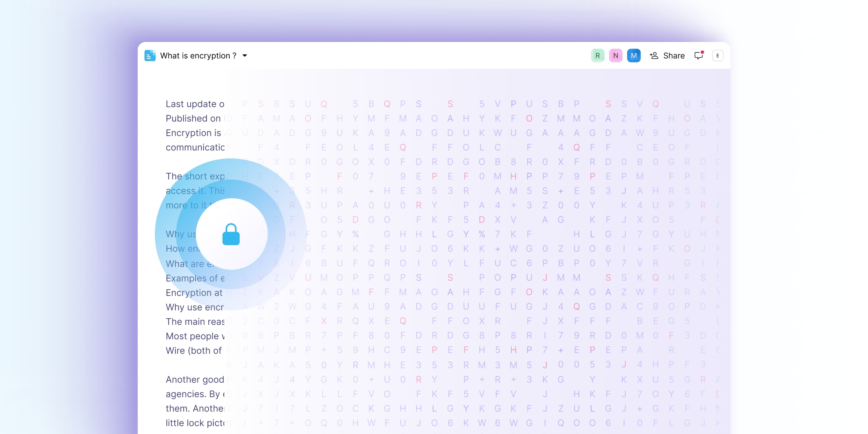The height and width of the screenshot is (434, 868).
Task: Click the 'Last update o' text line
Action: tap(195, 104)
